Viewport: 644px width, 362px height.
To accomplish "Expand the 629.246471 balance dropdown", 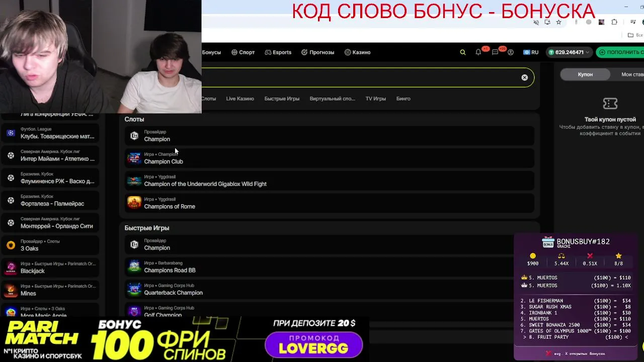I will point(569,52).
